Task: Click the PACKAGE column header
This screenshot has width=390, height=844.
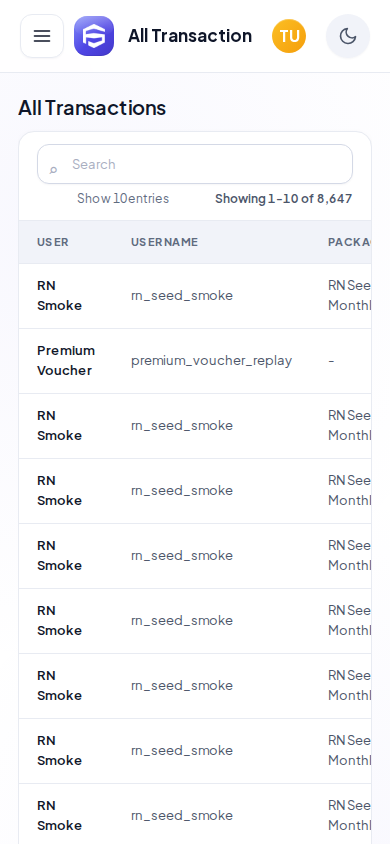Action: click(x=350, y=242)
